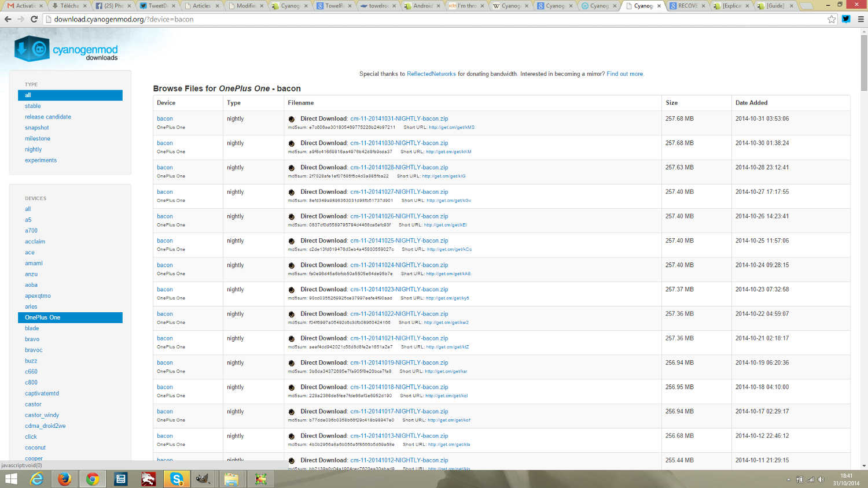Click download icon beside cm-11-20141031-NIGHTLY-bacon.zip

292,119
